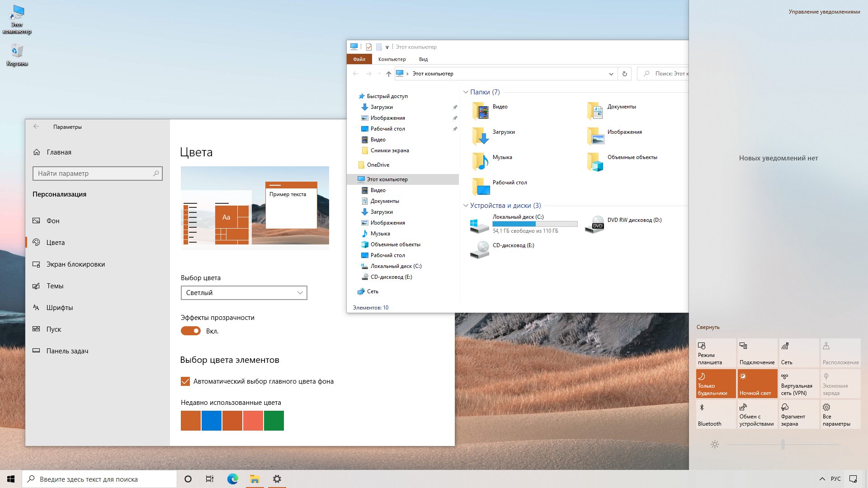868x488 pixels.
Task: Open the Документы folder icon
Action: coord(595,111)
